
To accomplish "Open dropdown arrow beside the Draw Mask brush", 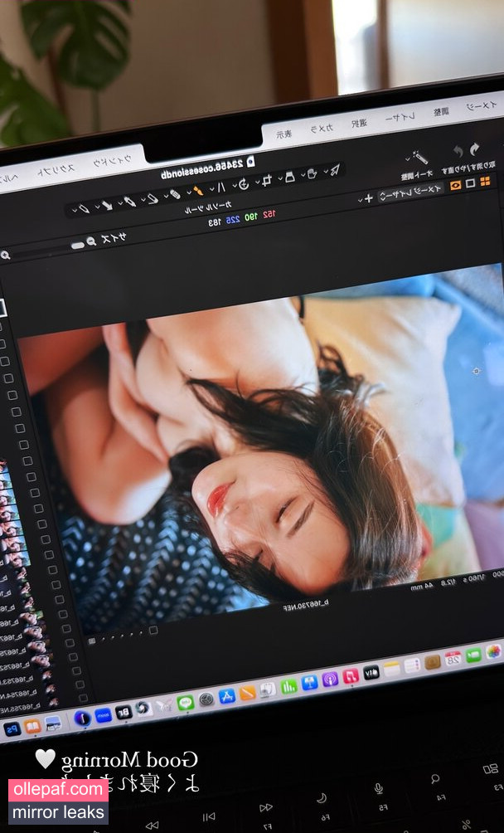I will click(189, 192).
